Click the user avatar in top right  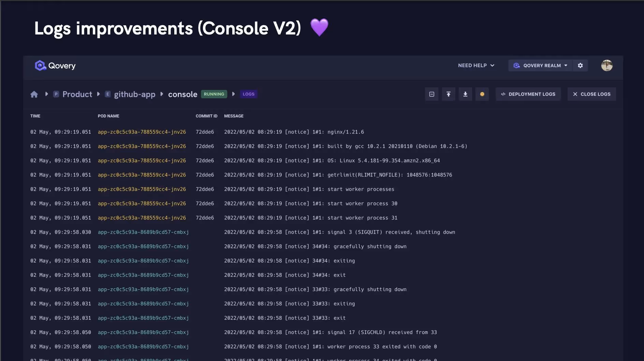pyautogui.click(x=607, y=65)
